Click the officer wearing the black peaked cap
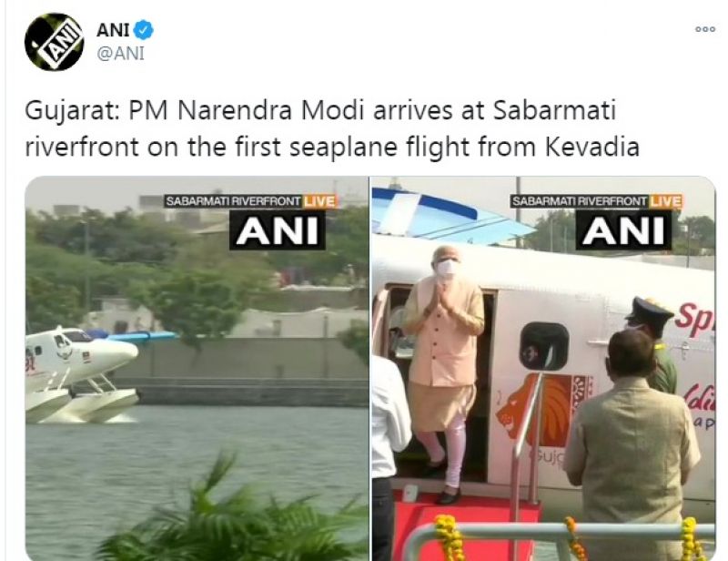 pos(653,343)
